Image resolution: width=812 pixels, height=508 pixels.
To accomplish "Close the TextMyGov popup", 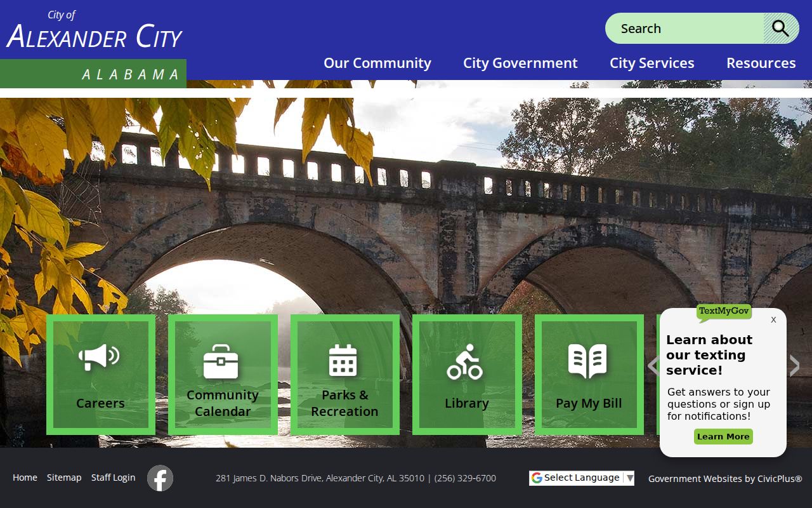I will pyautogui.click(x=773, y=319).
